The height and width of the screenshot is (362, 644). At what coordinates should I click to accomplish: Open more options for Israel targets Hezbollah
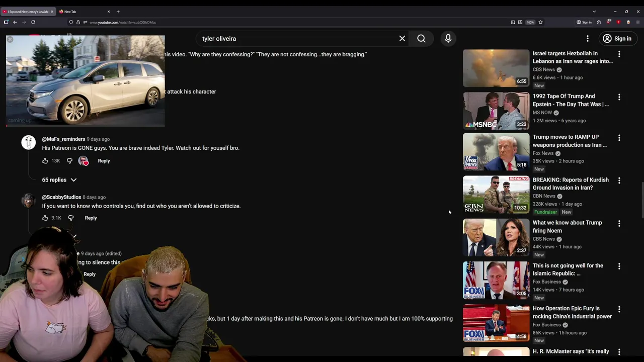[x=619, y=54]
